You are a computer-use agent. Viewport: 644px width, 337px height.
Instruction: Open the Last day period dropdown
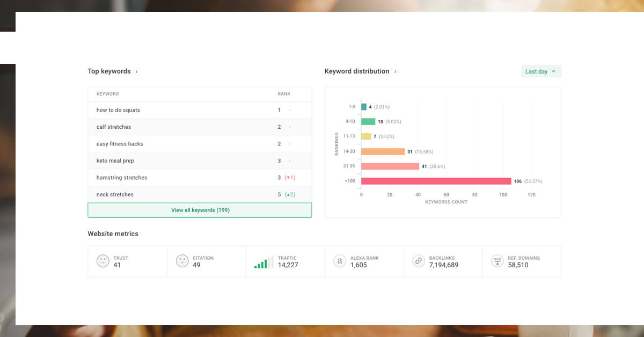tap(541, 71)
